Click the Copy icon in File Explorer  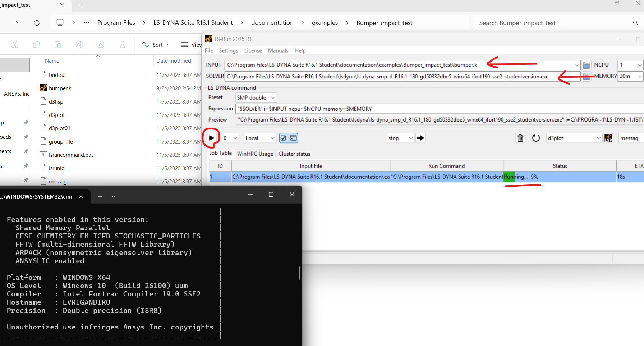[36, 45]
